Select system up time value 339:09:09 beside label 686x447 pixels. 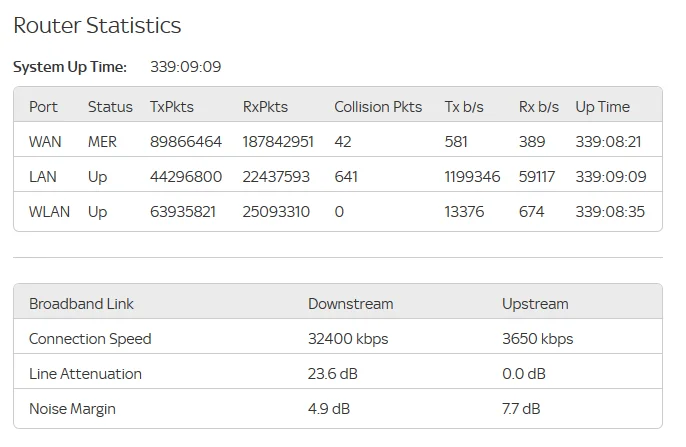(x=186, y=67)
